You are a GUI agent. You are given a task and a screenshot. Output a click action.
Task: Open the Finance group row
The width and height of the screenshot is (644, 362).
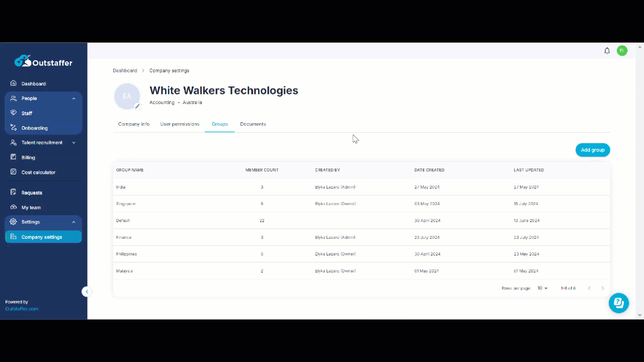click(x=361, y=237)
